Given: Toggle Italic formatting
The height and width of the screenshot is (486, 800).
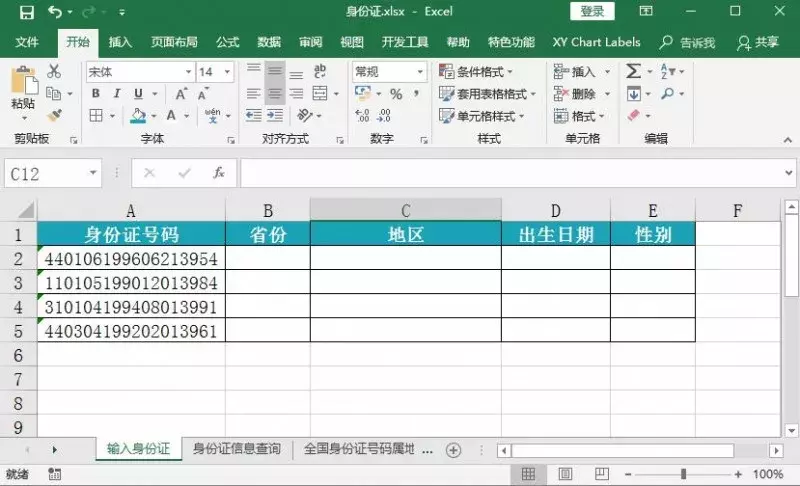Looking at the screenshot, I should point(117,93).
